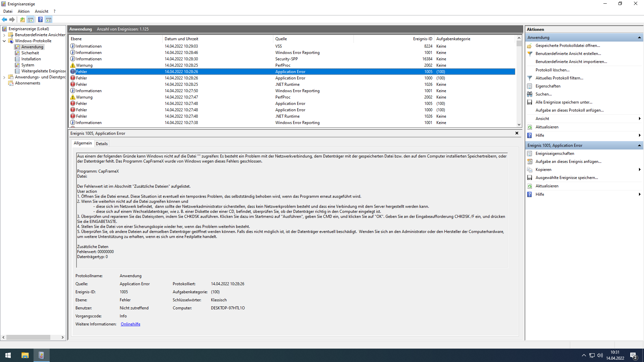Sort by Ereignis-ID column header
644x362 pixels.
click(x=394, y=39)
